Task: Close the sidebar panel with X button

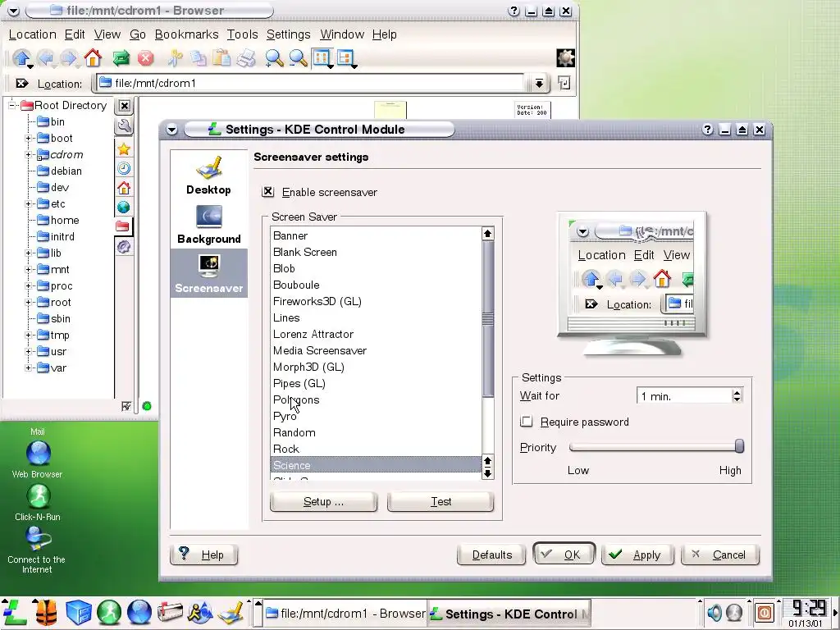Action: [x=125, y=106]
